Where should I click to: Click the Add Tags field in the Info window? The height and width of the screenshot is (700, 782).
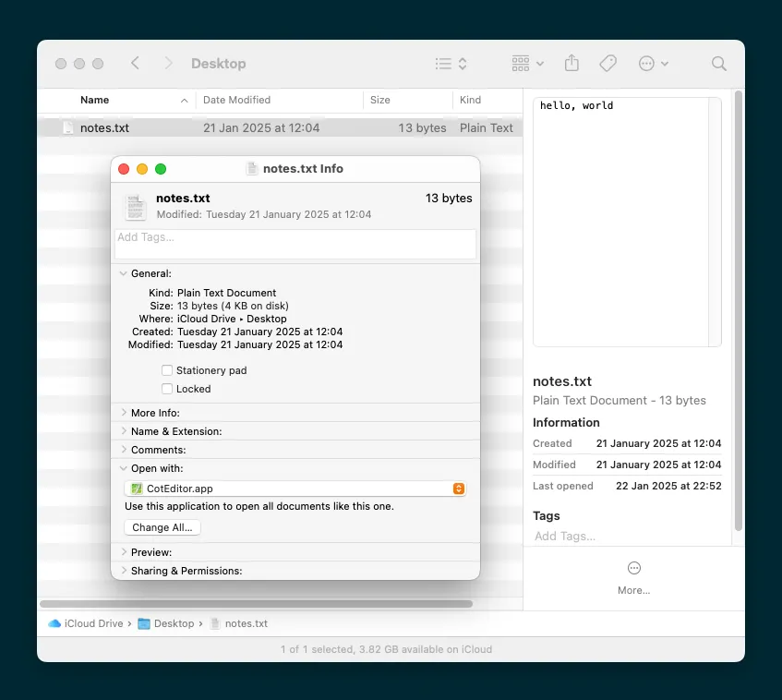[x=295, y=243]
